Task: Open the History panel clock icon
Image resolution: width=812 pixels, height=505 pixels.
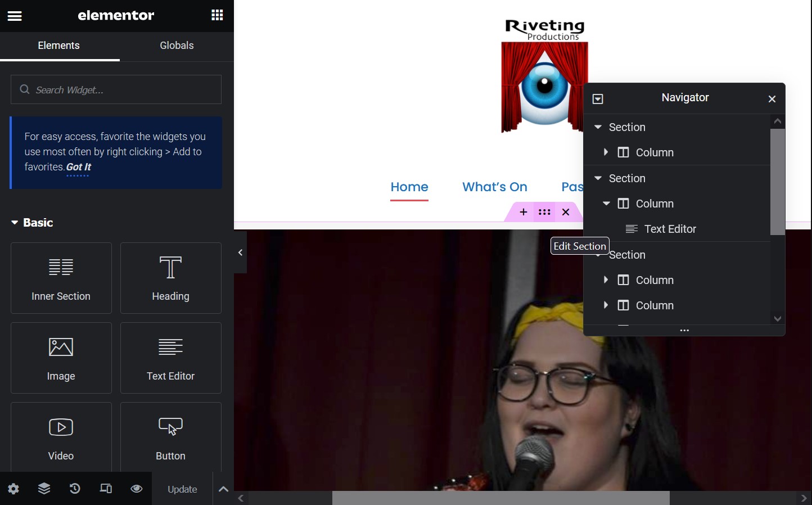Action: pos(75,489)
